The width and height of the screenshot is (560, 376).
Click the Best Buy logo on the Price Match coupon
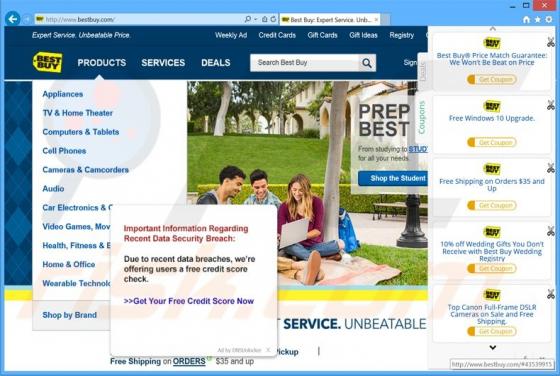pos(492,43)
